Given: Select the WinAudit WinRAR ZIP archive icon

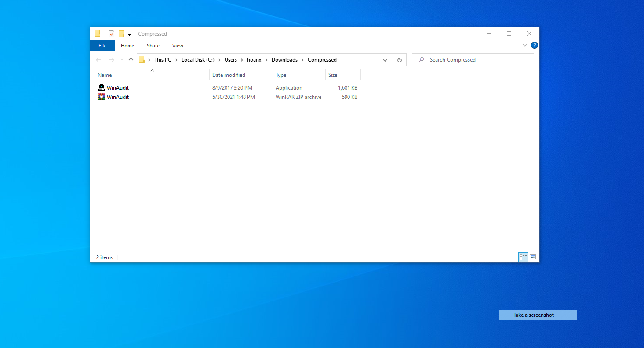Looking at the screenshot, I should pyautogui.click(x=102, y=97).
